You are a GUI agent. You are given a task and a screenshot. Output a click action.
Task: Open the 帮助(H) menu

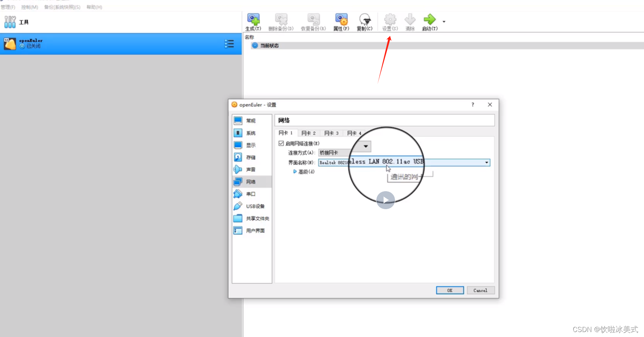click(94, 7)
